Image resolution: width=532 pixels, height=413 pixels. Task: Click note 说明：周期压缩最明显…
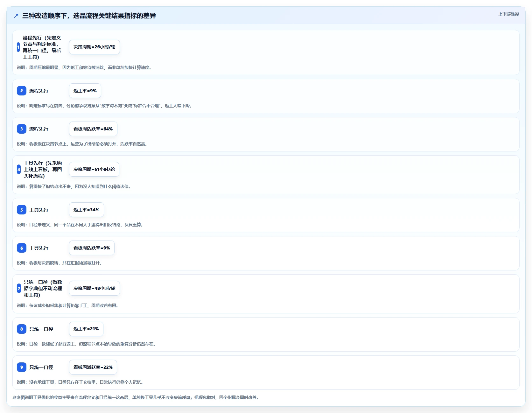point(85,67)
